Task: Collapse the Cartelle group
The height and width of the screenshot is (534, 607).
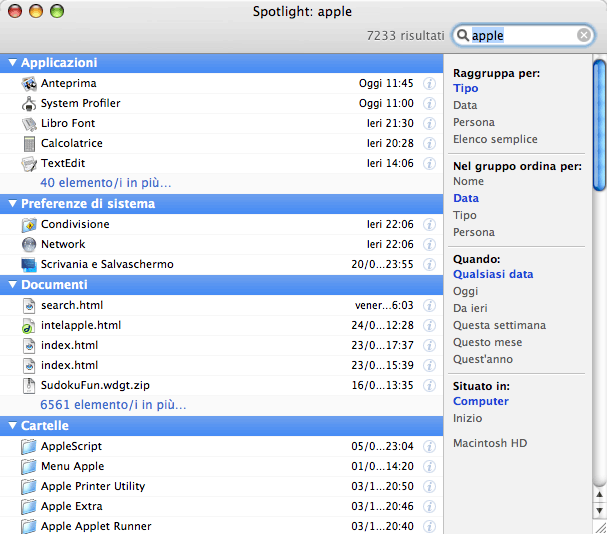Action: pyautogui.click(x=12, y=426)
